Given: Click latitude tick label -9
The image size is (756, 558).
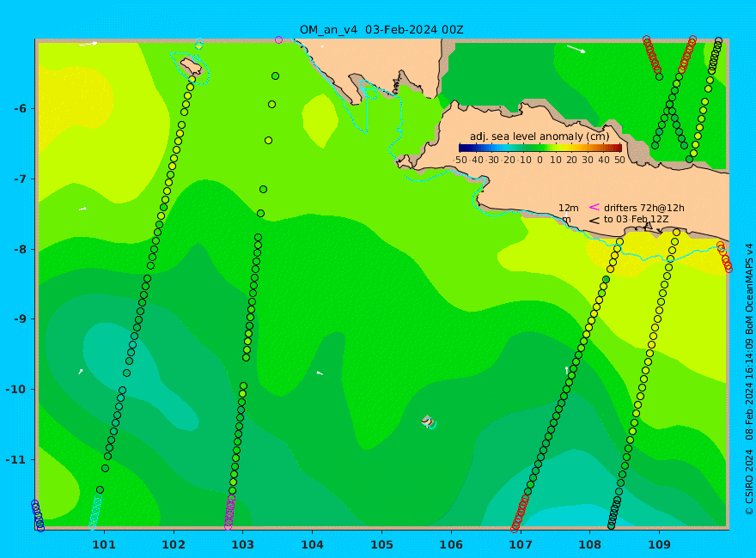Looking at the screenshot, I should point(21,319).
